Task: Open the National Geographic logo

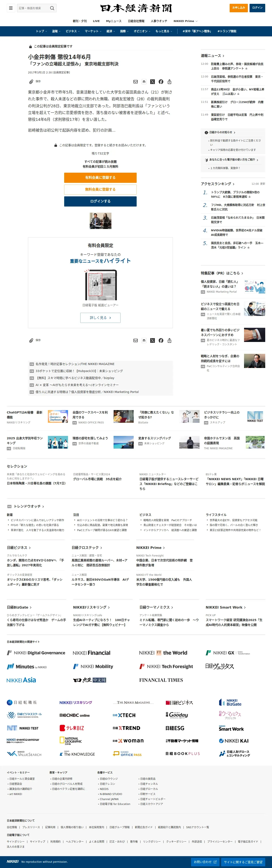Action: [x=71, y=741]
